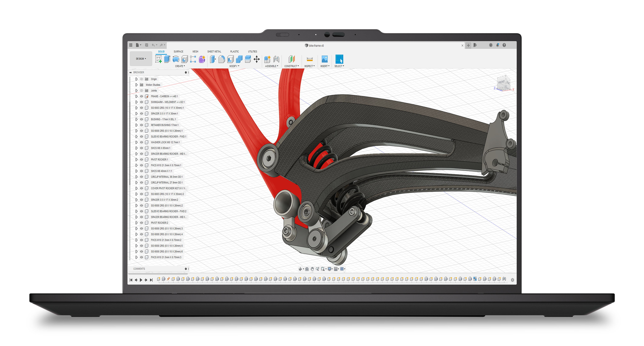Click the New Component assemble icon
This screenshot has width=644, height=346.
click(x=267, y=59)
